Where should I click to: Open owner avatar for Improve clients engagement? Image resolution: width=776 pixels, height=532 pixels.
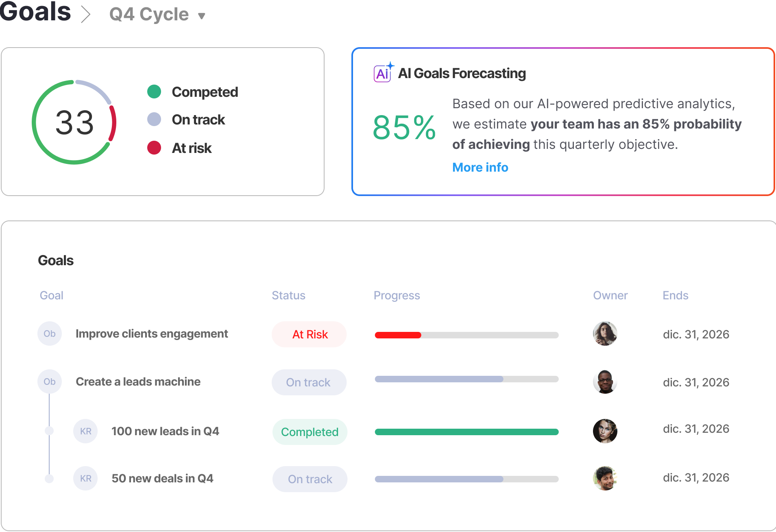coord(605,334)
